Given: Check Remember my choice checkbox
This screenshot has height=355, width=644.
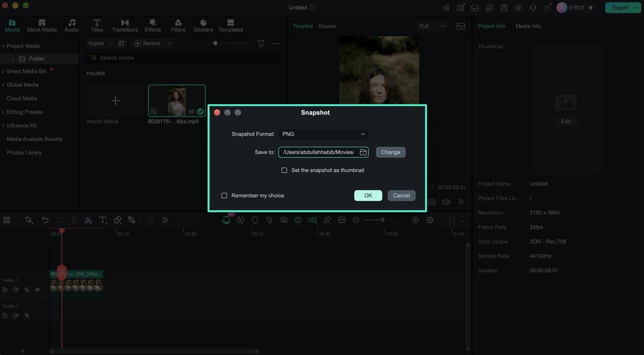Looking at the screenshot, I should [x=224, y=195].
